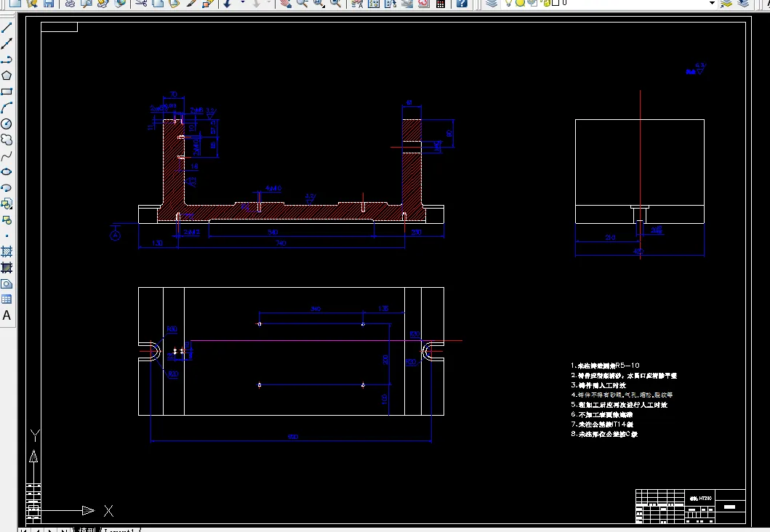This screenshot has width=770, height=532.
Task: Select the Hatch tool
Action: click(7, 251)
